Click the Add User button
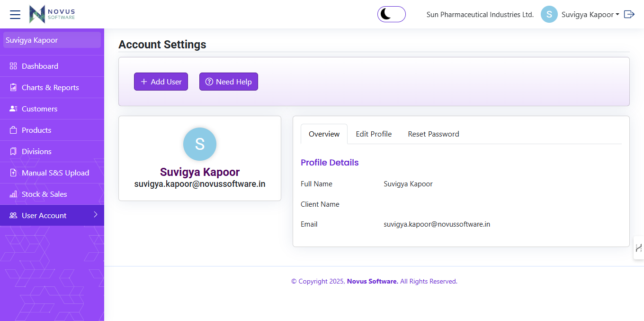644x321 pixels. coord(161,82)
